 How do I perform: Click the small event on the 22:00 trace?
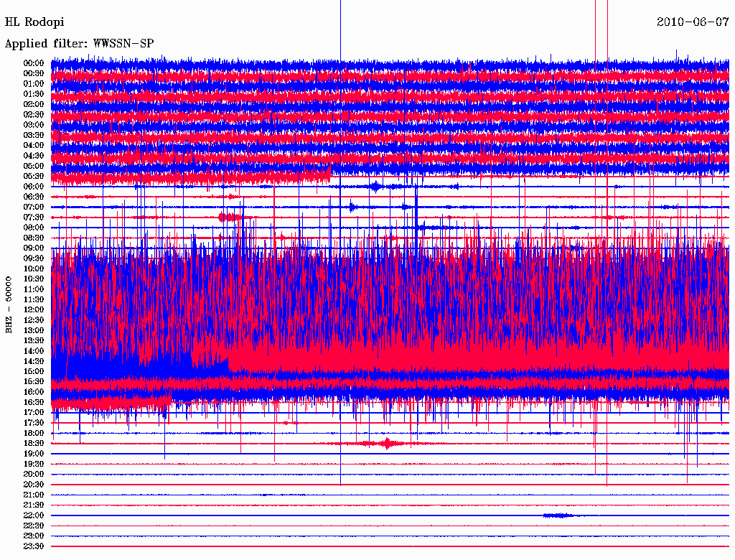[558, 515]
